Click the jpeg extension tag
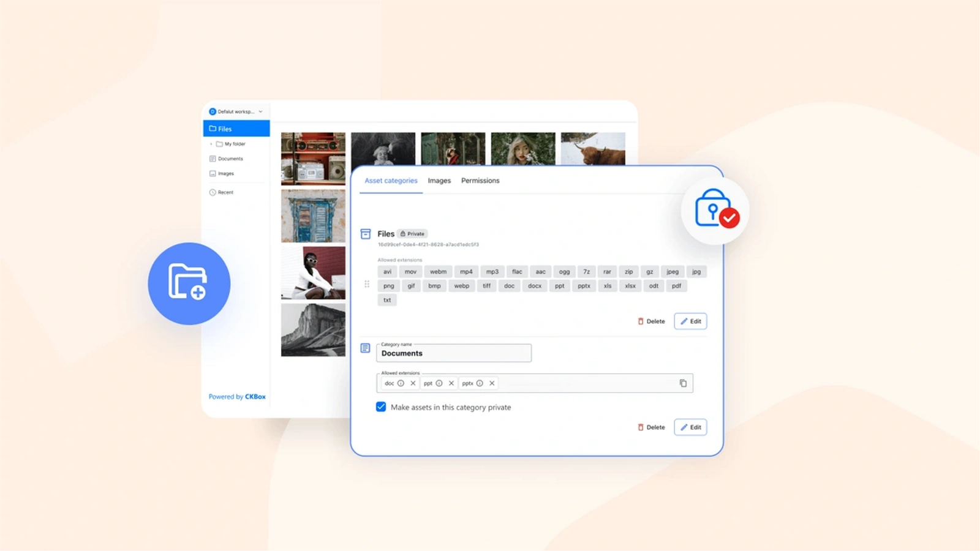 click(x=673, y=272)
